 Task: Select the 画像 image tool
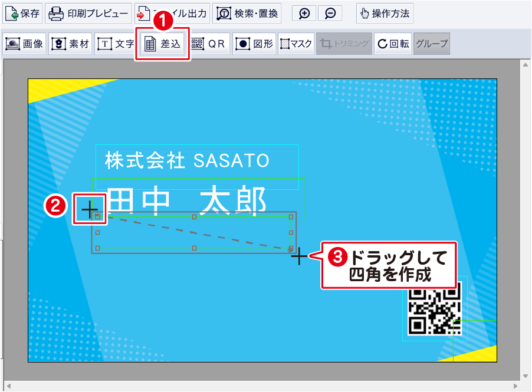pyautogui.click(x=24, y=44)
